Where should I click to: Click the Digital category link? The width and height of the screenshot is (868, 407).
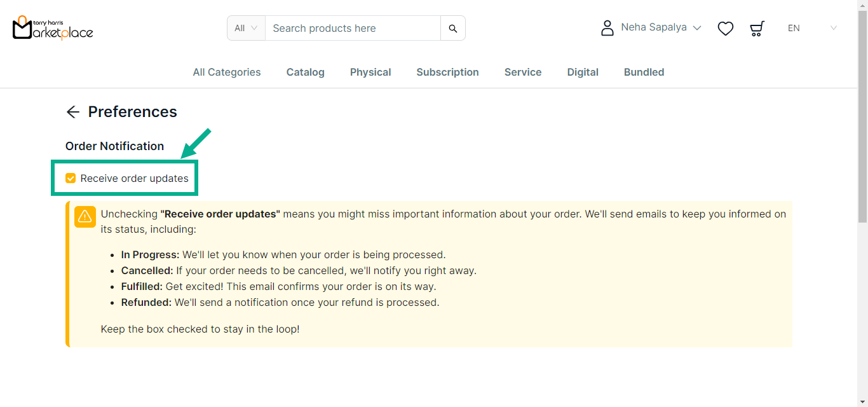point(583,72)
